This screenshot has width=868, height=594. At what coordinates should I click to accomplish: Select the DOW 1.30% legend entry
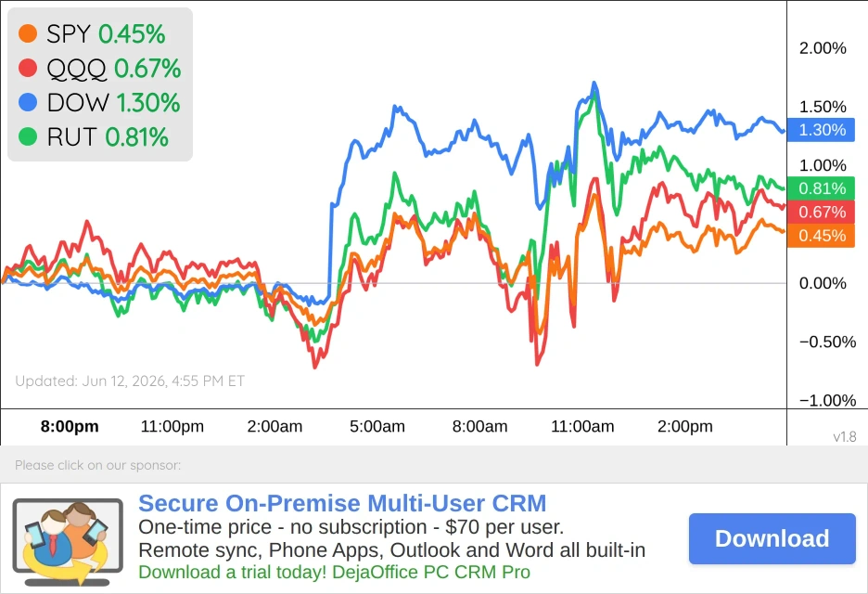(x=99, y=102)
